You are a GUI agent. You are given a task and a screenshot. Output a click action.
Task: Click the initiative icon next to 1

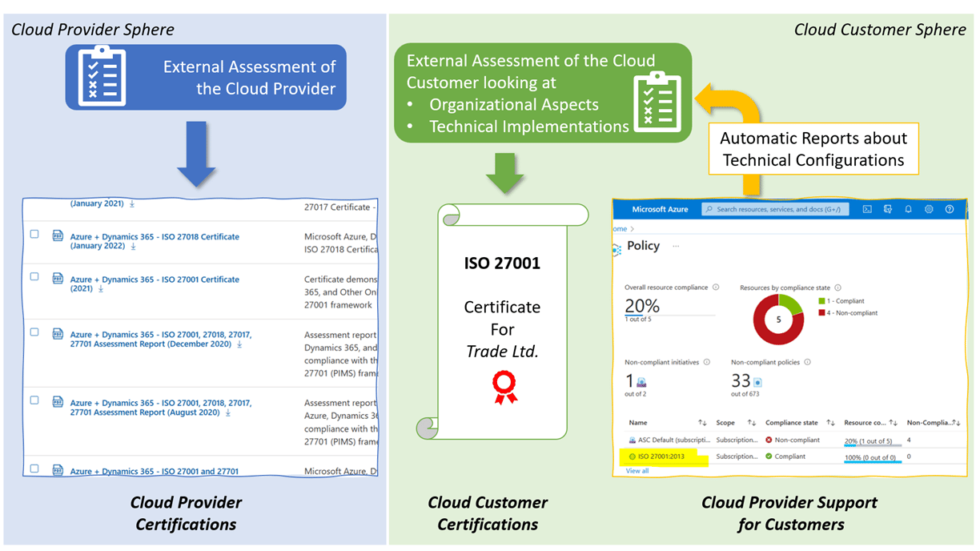[641, 383]
